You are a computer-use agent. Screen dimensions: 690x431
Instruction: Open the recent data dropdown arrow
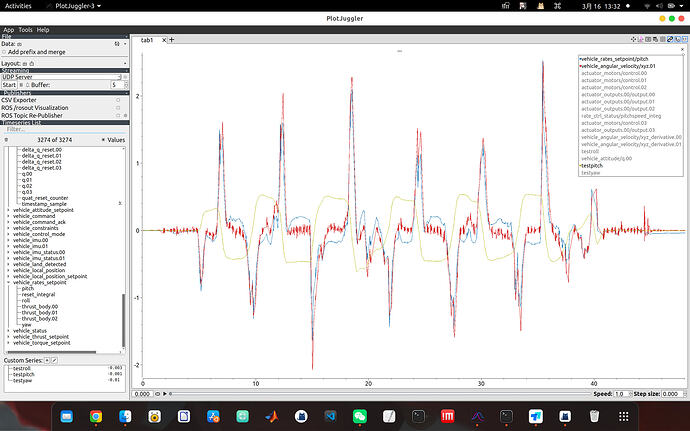(125, 44)
